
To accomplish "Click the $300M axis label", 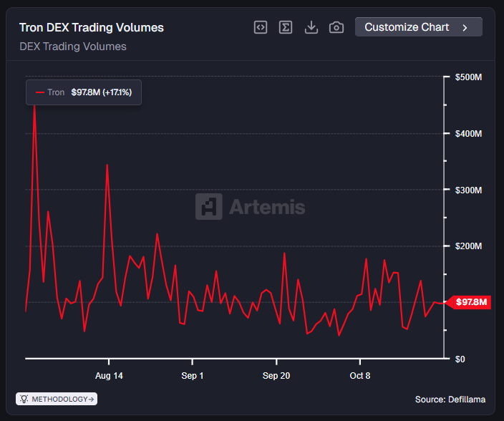I will pyautogui.click(x=468, y=190).
